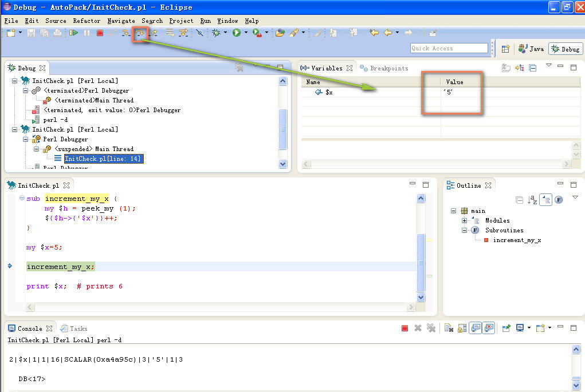Click the Print icon in toolbar

tap(57, 33)
